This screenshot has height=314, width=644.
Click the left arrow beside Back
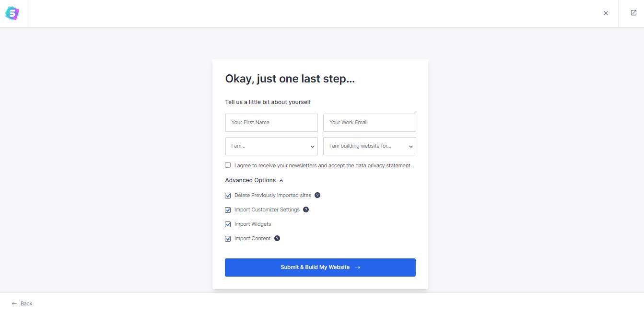14,303
